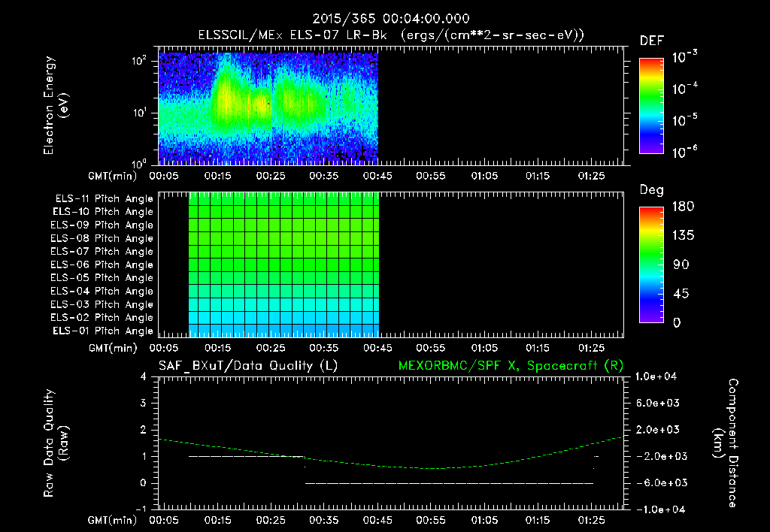Click the Component Distance (km) axis label

coord(726,443)
